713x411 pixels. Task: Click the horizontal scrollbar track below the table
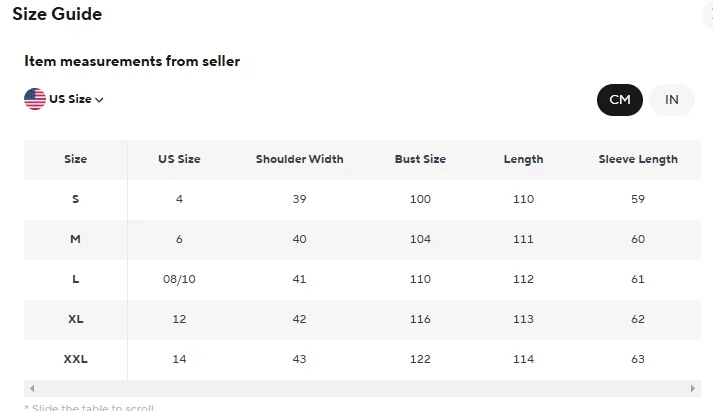pos(362,388)
